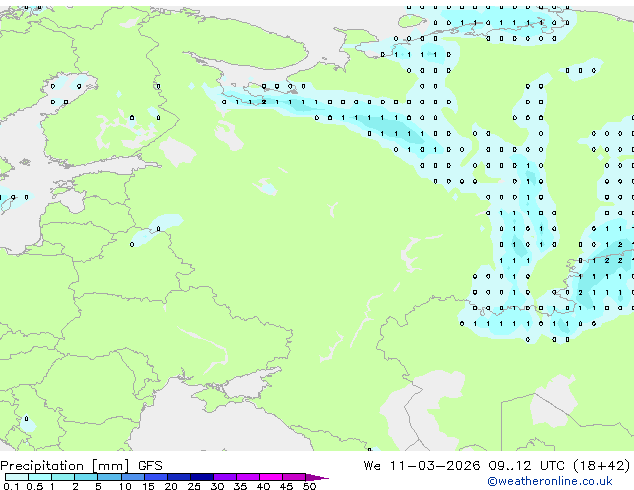
Task: Click the '20' legend scale label
Action: click(x=171, y=486)
